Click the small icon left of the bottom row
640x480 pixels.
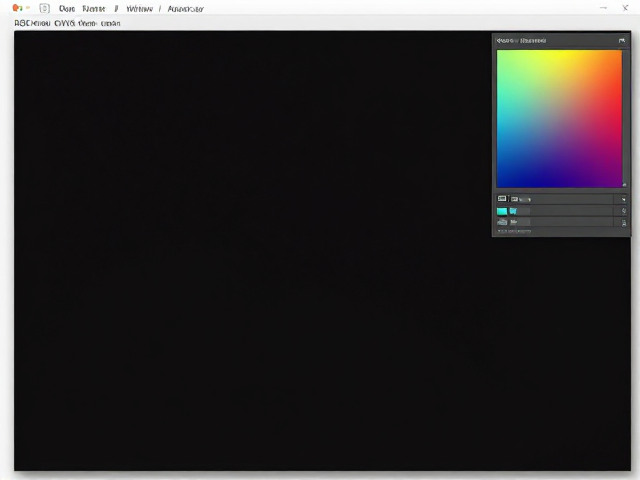[502, 222]
